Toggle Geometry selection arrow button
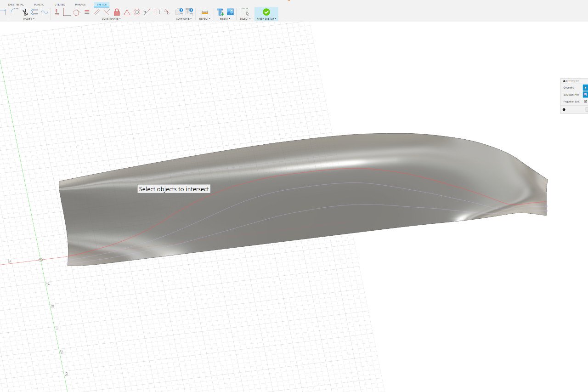This screenshot has width=588, height=392. click(585, 87)
